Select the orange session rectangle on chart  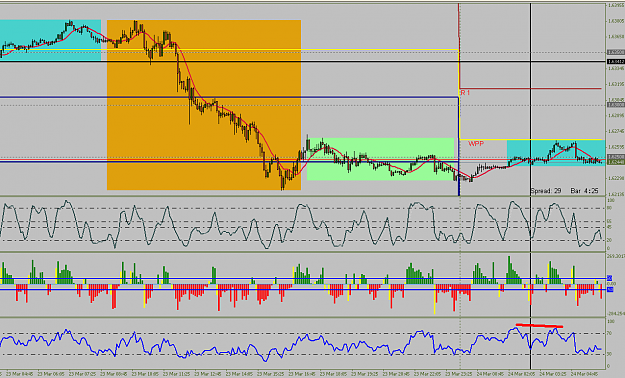point(204,105)
